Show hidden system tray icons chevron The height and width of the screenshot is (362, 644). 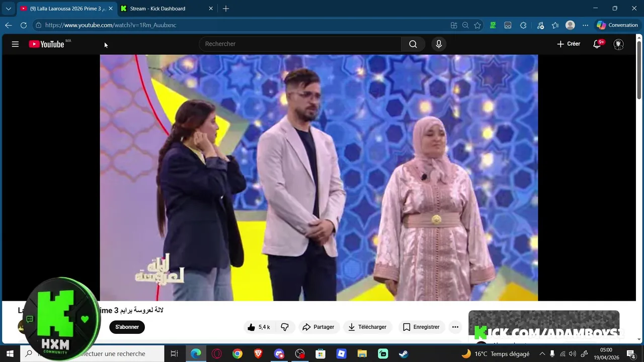pos(542,353)
